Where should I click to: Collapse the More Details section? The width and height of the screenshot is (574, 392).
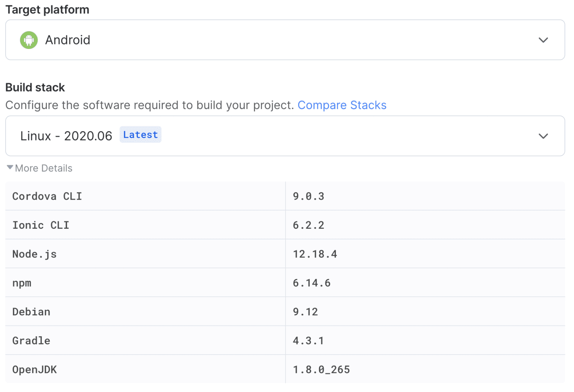40,168
